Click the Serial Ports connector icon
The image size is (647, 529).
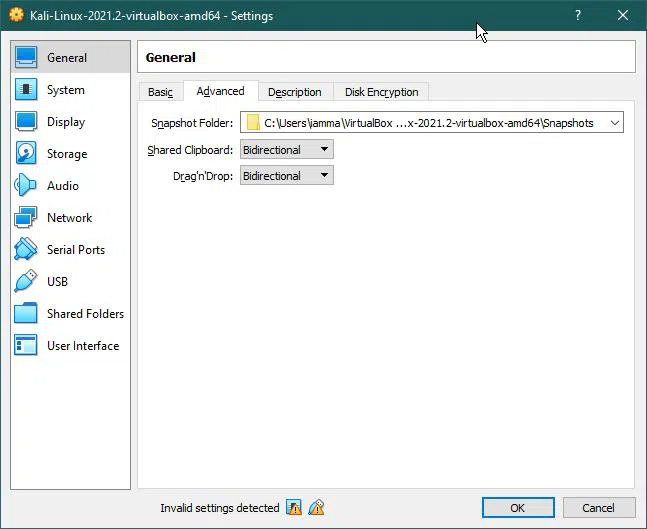(x=26, y=249)
